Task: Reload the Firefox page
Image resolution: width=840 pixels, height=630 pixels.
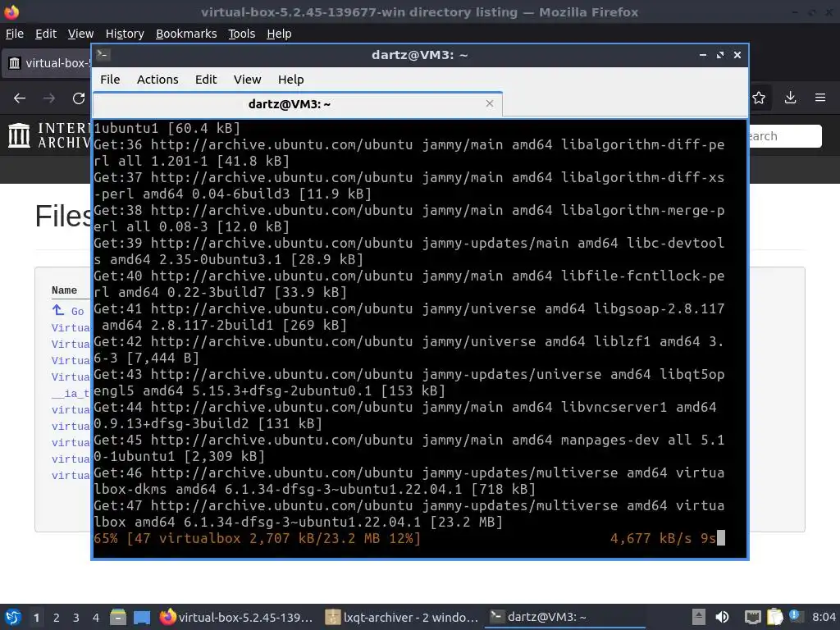Action: coord(79,98)
